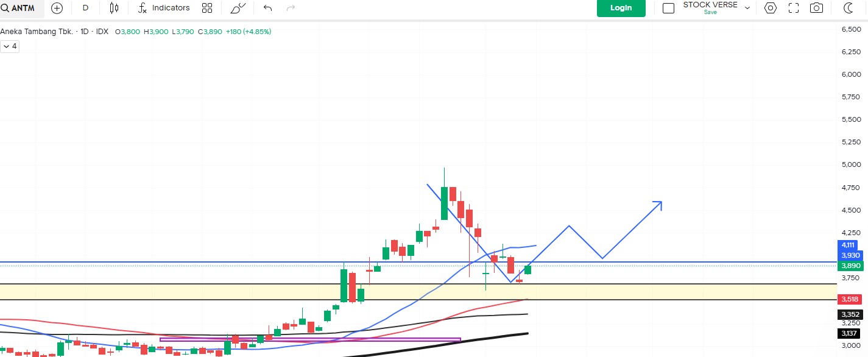Expand the STOCK VERSE layout dropdown arrow
868x357 pixels.
click(x=747, y=8)
